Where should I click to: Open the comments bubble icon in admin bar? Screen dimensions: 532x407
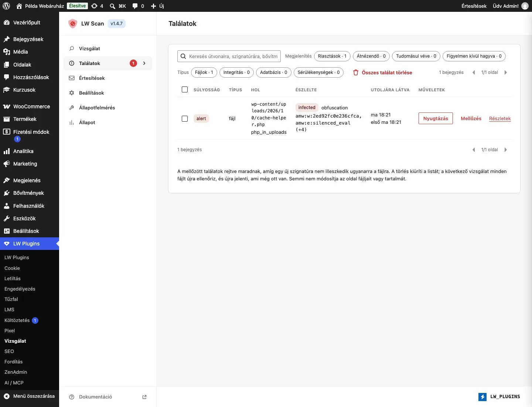click(x=135, y=6)
